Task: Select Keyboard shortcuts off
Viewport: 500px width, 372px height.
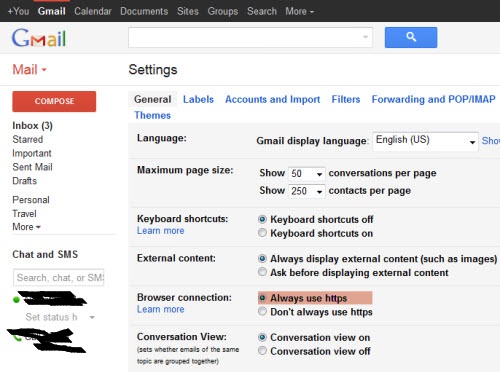Action: click(262, 219)
